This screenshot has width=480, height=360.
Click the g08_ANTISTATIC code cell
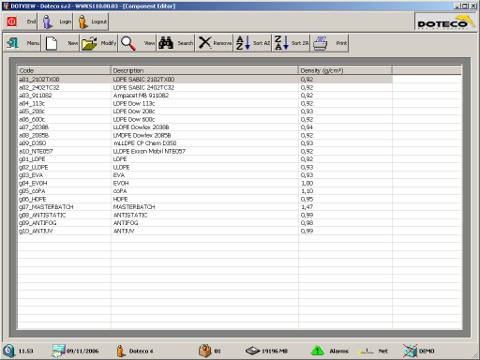[x=64, y=215]
